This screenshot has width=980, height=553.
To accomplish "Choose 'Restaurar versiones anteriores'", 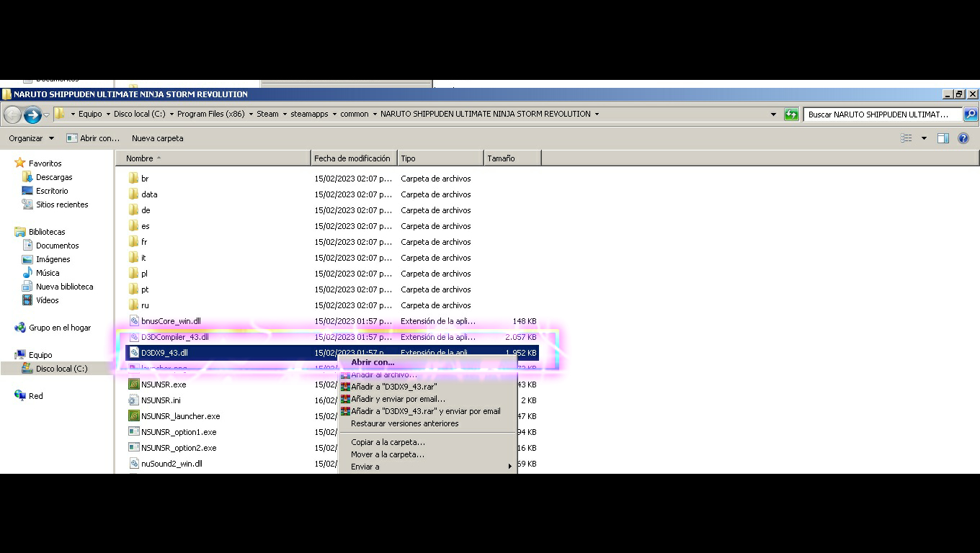I will coord(428,423).
